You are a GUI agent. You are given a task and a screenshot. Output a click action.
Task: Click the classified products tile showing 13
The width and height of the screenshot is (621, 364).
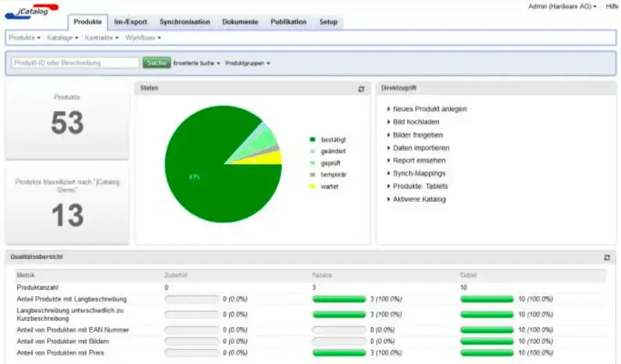click(x=67, y=206)
